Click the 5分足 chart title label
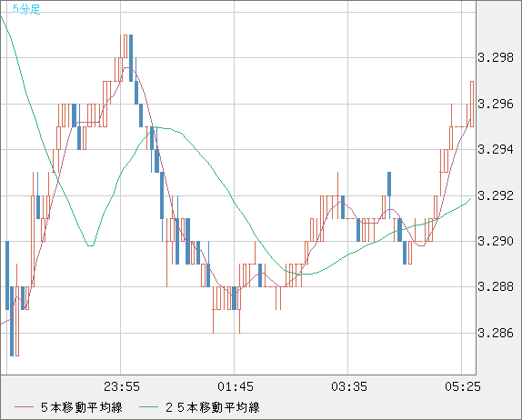The image size is (522, 420). [x=26, y=9]
